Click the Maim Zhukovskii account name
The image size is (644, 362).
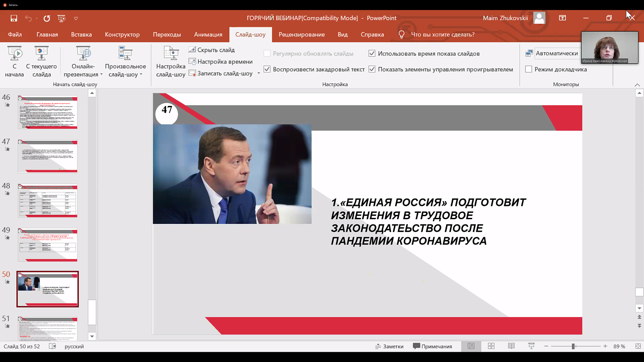[505, 18]
